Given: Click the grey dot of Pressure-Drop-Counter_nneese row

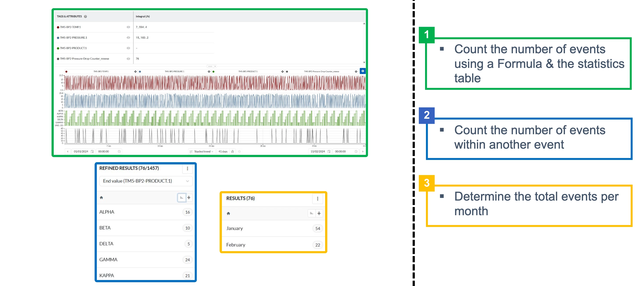Looking at the screenshot, I should 58,59.
